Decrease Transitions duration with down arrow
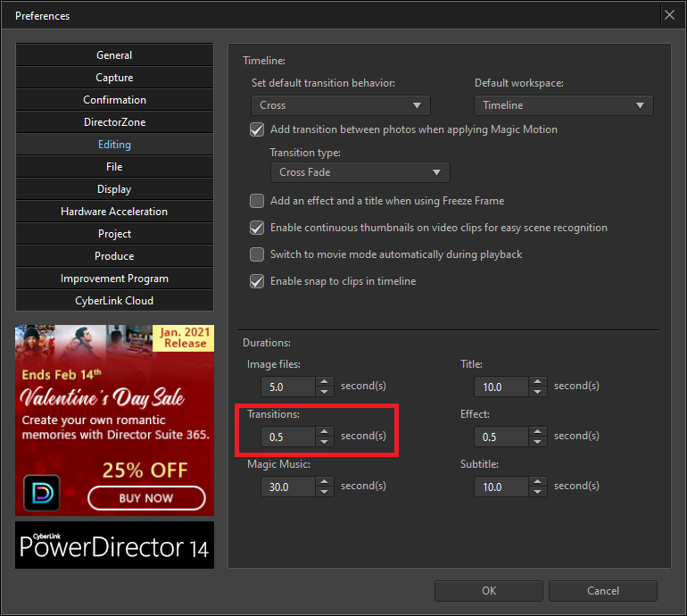 (324, 442)
